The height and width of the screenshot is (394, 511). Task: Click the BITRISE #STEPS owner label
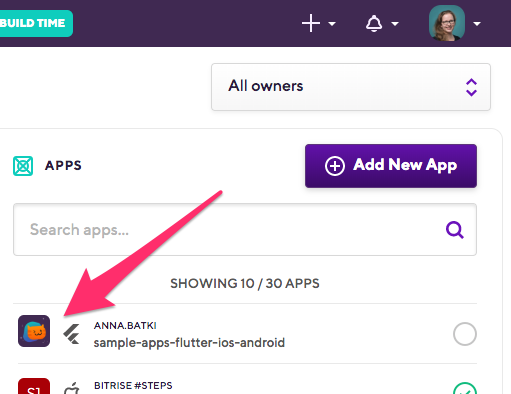click(x=133, y=385)
